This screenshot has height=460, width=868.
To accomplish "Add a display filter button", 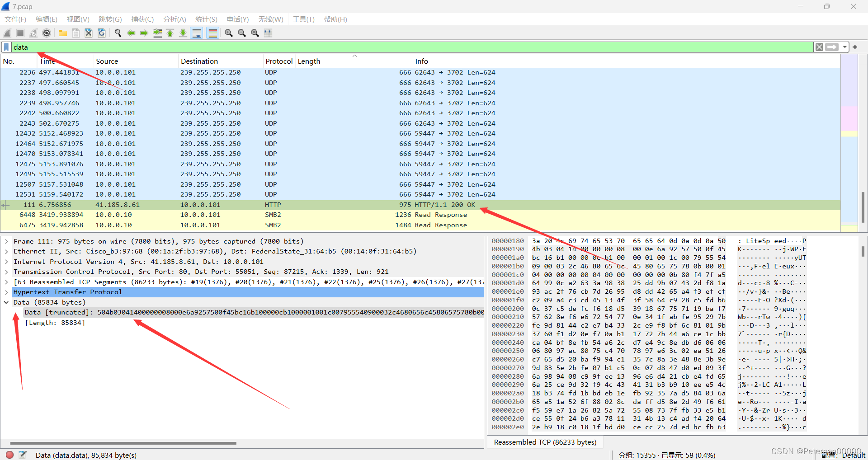I will [855, 47].
